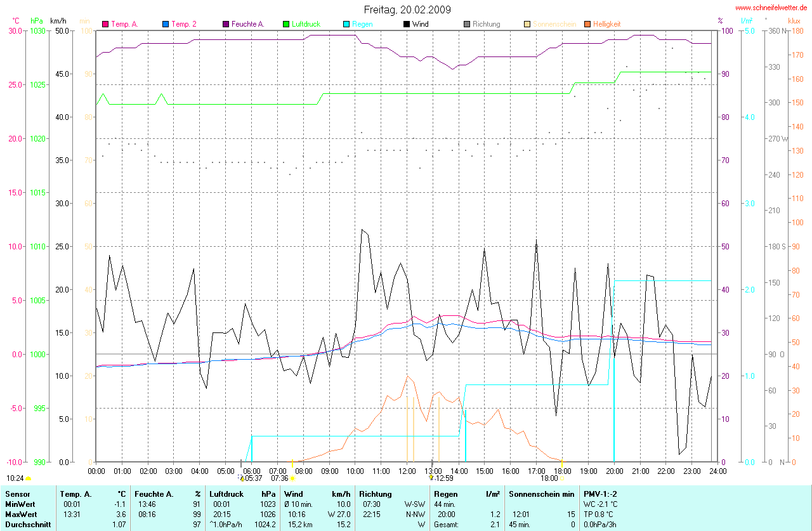Click the black Wind legend swatch
Viewport: 812px width, 531px height.
[407, 24]
